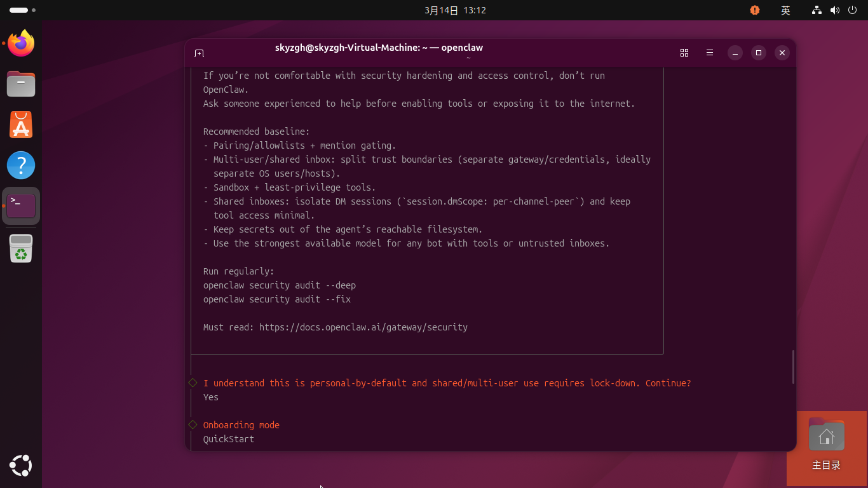Show terminal tab overview grid

pos(684,53)
